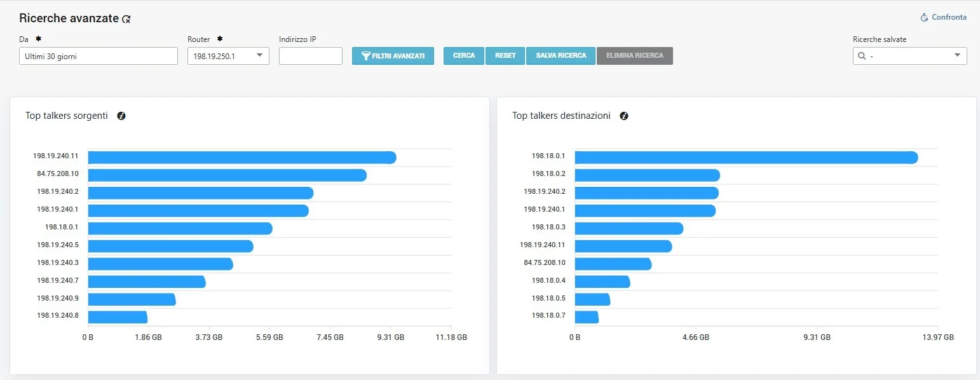
Task: Select source bar for 84.75.208.10
Action: [x=228, y=175]
